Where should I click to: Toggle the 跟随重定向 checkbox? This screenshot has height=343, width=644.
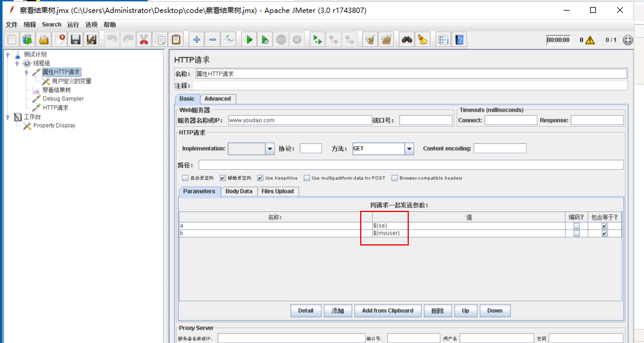(x=223, y=178)
